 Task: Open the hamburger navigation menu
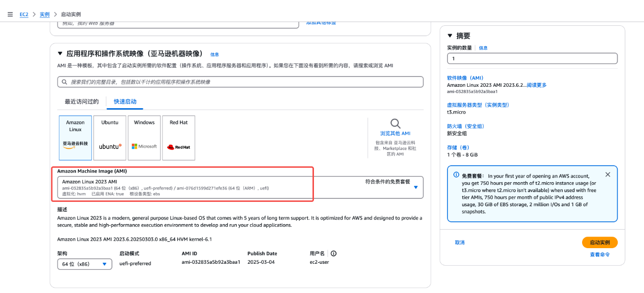(x=10, y=14)
